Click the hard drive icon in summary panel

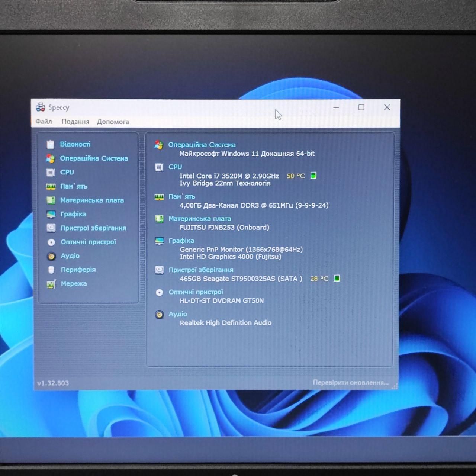(160, 270)
